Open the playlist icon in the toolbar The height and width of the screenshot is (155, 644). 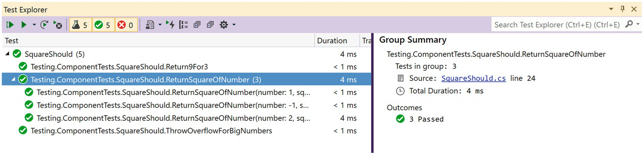(150, 25)
